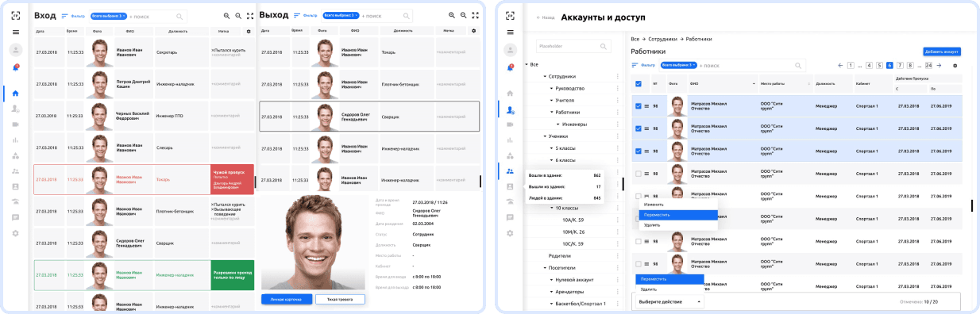Open the settings gear in the Вход/Выход sidebar
Viewport: 980px width, 314px height.
click(x=16, y=233)
